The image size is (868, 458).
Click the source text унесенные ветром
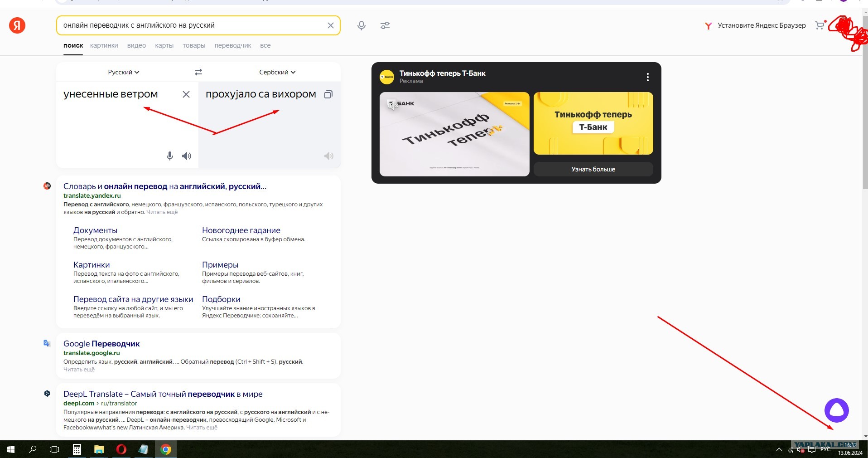[111, 94]
